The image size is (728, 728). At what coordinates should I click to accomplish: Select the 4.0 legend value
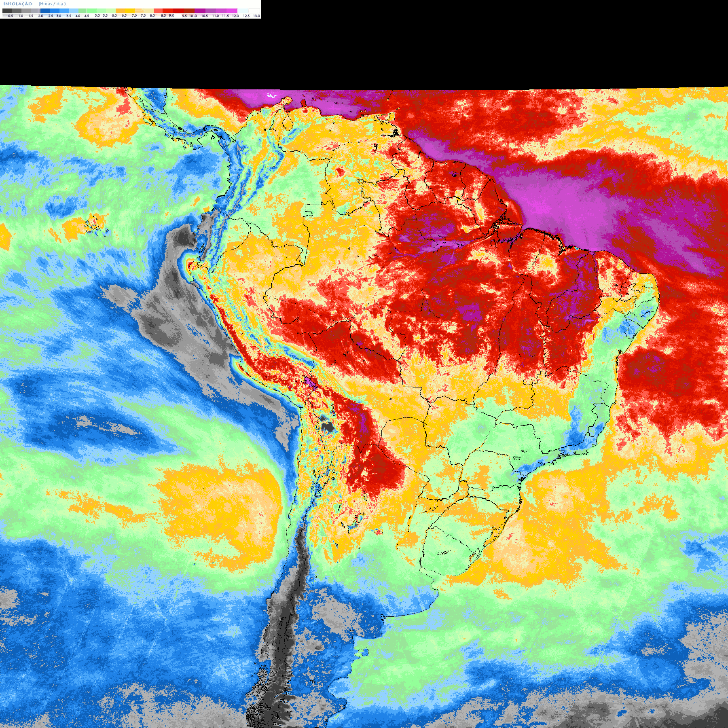tap(78, 16)
